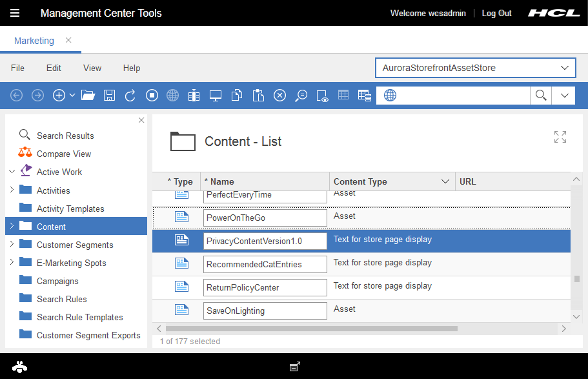Open the Create New dropdown arrow

(x=72, y=96)
